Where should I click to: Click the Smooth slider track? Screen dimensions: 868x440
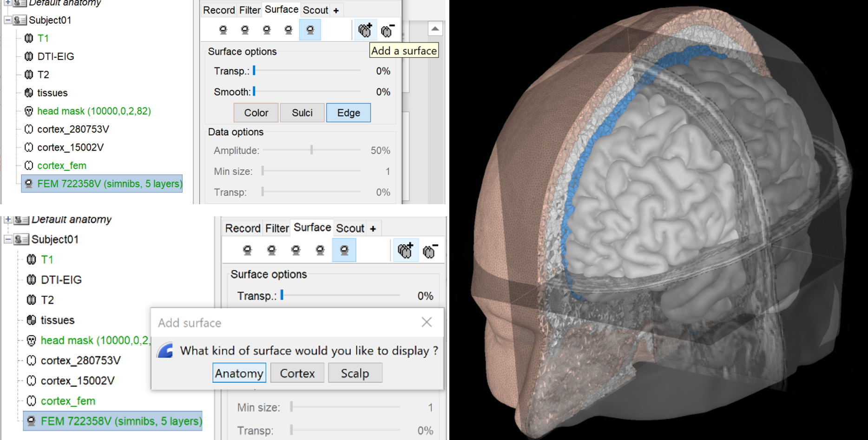click(x=307, y=92)
